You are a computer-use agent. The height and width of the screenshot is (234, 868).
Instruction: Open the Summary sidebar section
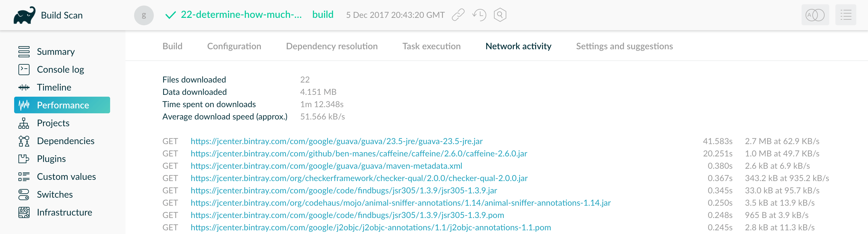[x=56, y=51]
